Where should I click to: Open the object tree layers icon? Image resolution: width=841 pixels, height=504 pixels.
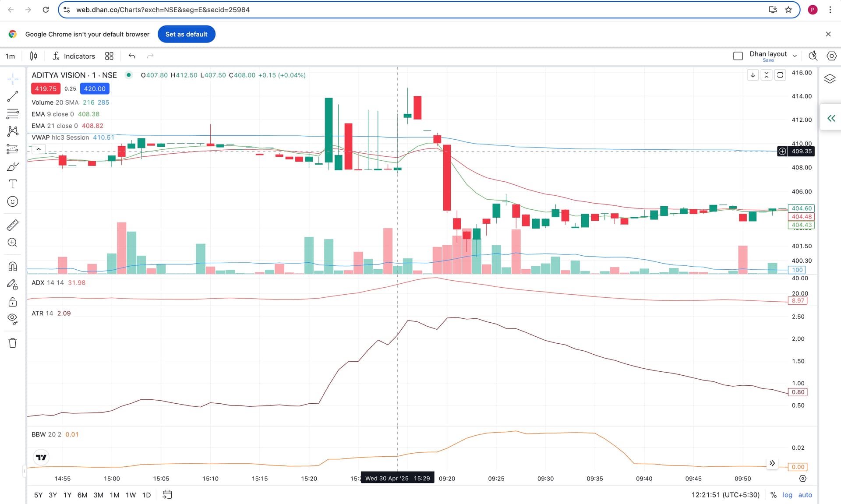tap(830, 79)
